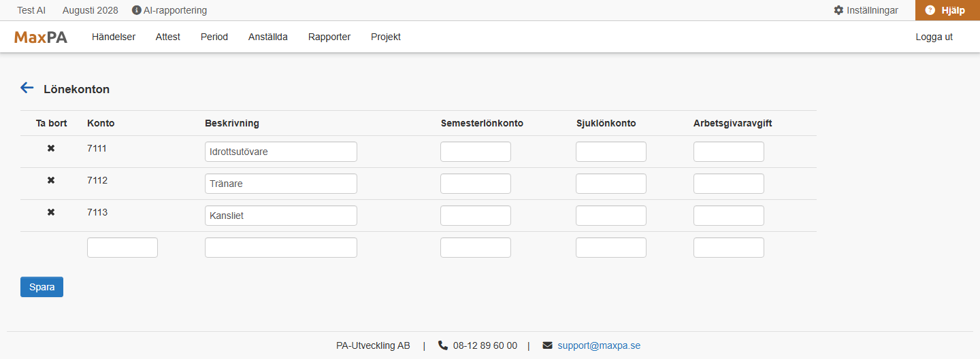Focus the empty new Konto number field
Image resolution: width=980 pixels, height=359 pixels.
coord(122,247)
